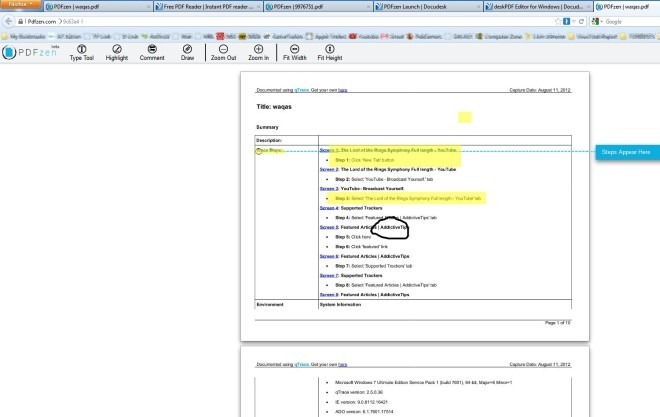Switch to PDFzen 9976751.pdf tab
Image resolution: width=660 pixels, height=417 pixels.
(318, 7)
